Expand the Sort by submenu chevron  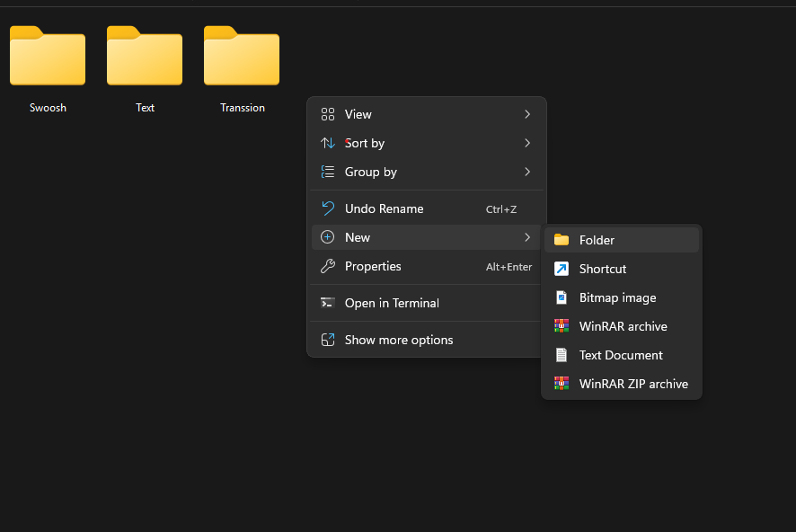(x=527, y=143)
